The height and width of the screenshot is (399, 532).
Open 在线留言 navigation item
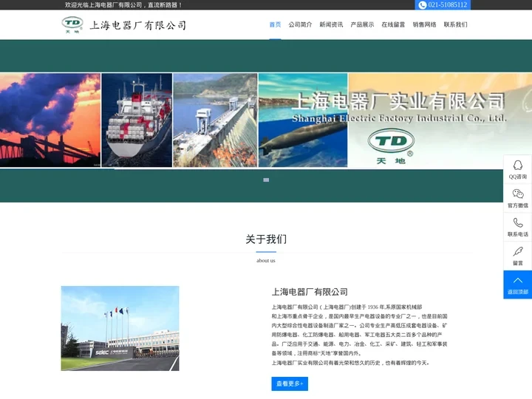click(393, 24)
